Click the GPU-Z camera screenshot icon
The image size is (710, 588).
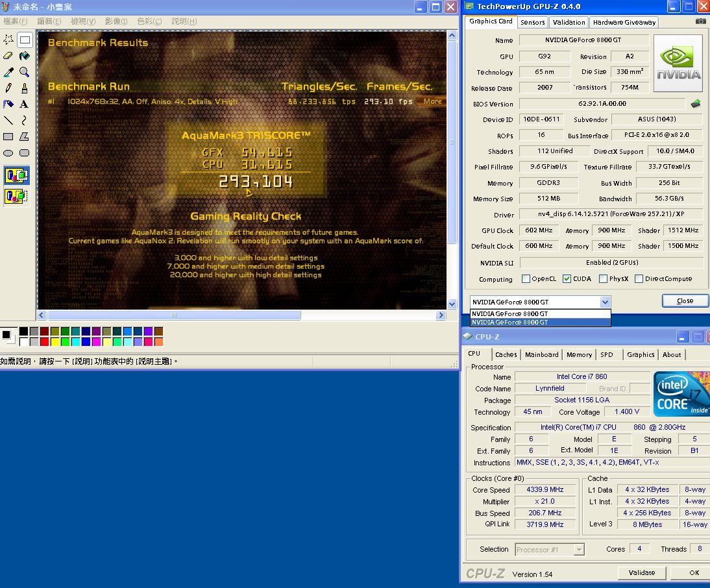pyautogui.click(x=700, y=21)
